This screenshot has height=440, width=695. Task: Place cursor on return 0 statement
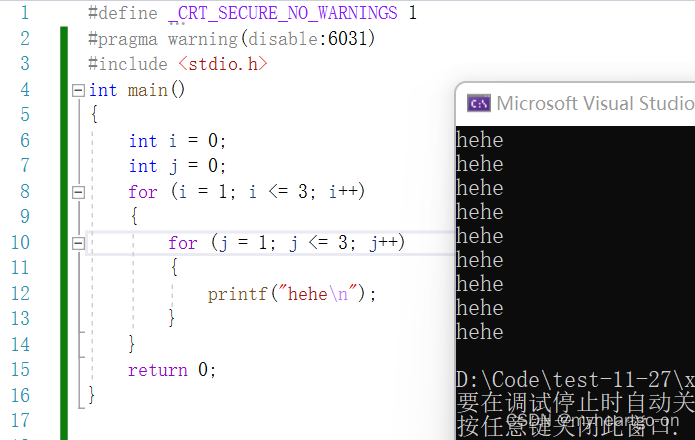click(x=171, y=370)
